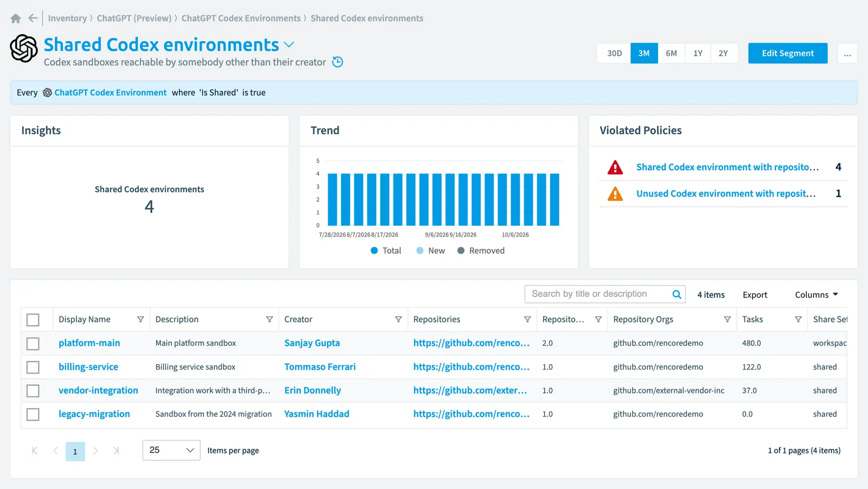Check the billing-service row checkbox
Viewport: 868px width, 489px height.
33,367
